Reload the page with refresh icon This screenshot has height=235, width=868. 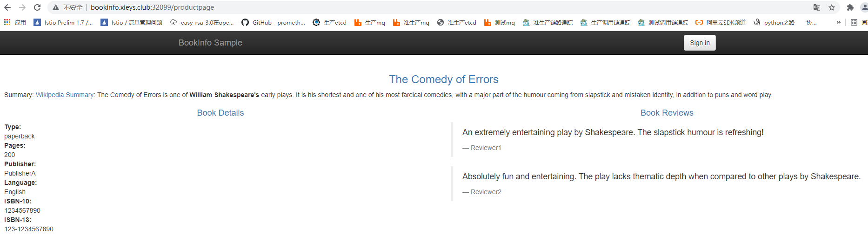pos(37,7)
